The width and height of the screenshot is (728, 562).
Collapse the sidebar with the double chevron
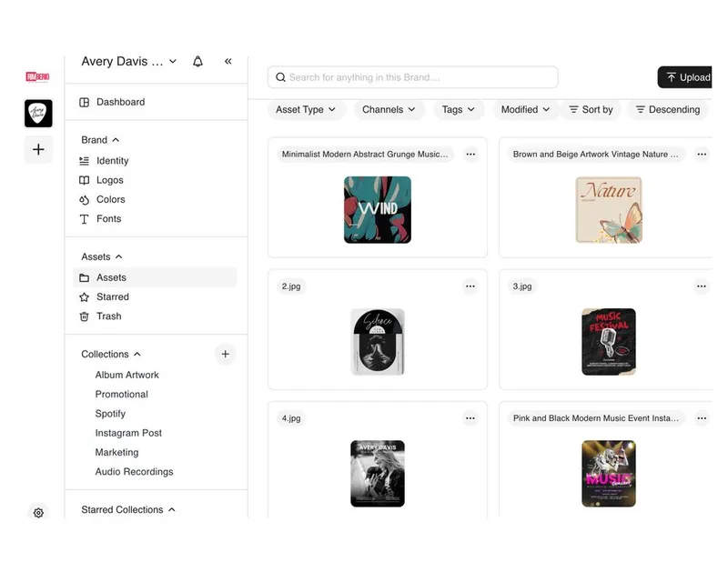pyautogui.click(x=228, y=61)
